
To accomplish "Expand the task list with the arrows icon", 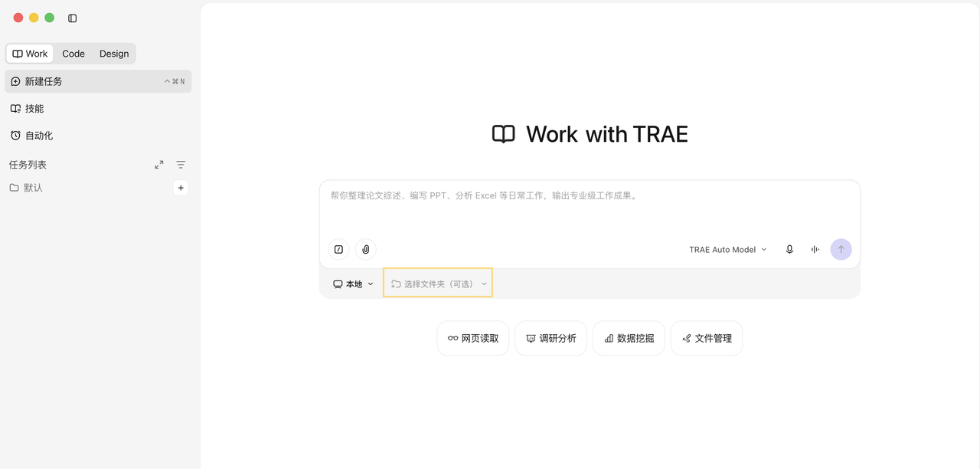I will (159, 165).
